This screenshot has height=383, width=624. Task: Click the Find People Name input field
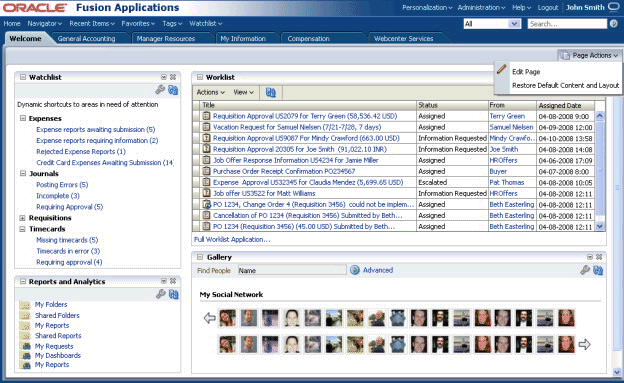292,270
